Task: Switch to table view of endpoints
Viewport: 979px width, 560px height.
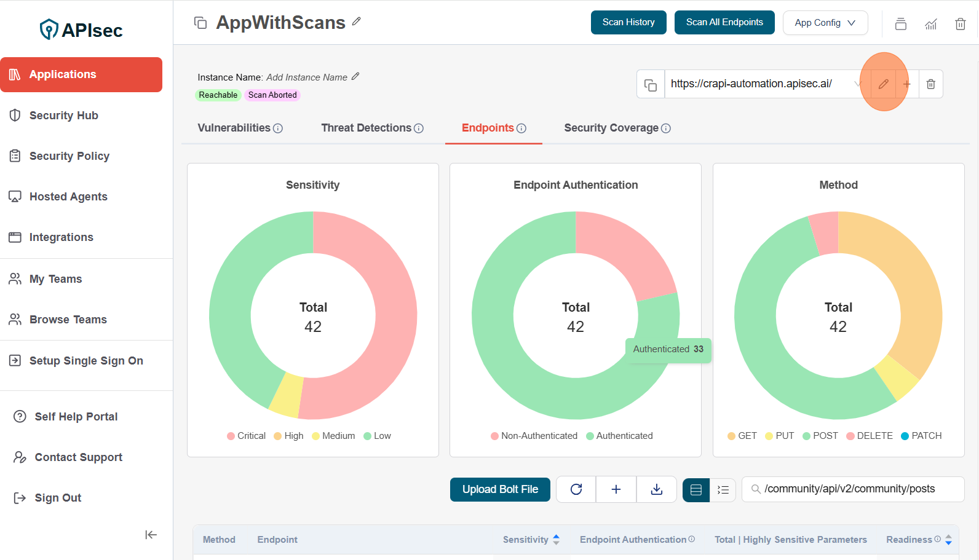Action: click(x=696, y=490)
